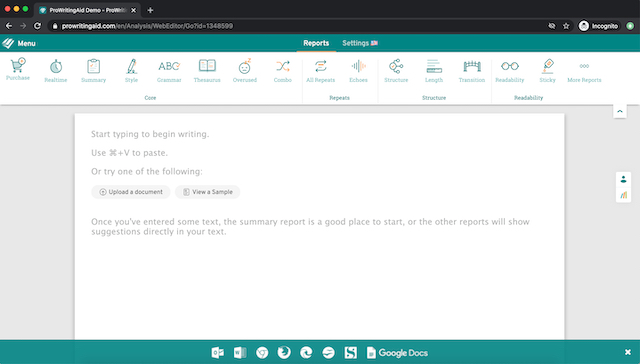The width and height of the screenshot is (640, 364).
Task: Click the Firefox extension icon
Action: tap(284, 353)
